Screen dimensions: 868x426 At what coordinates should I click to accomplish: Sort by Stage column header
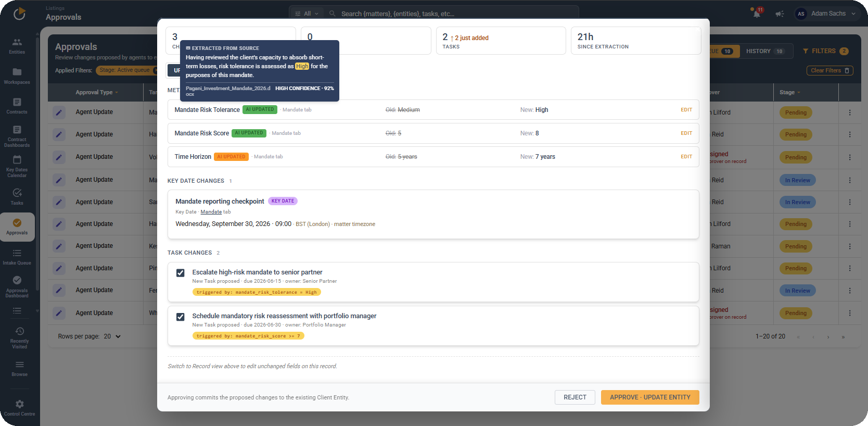(790, 92)
